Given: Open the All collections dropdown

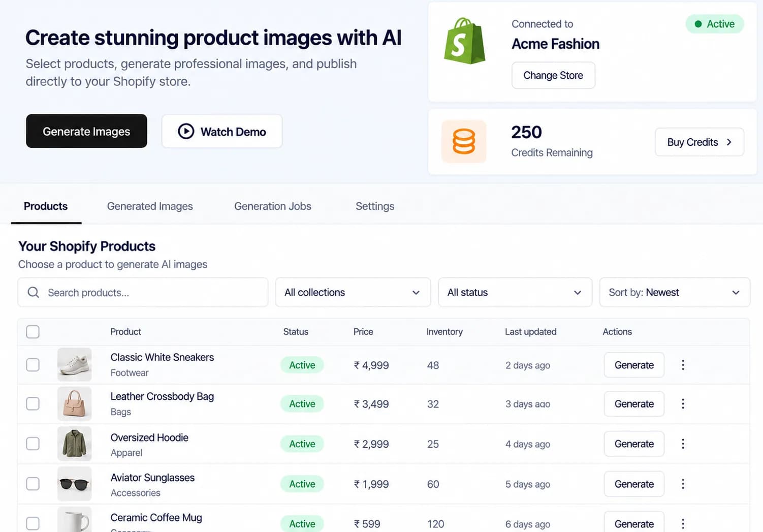Looking at the screenshot, I should coord(353,292).
